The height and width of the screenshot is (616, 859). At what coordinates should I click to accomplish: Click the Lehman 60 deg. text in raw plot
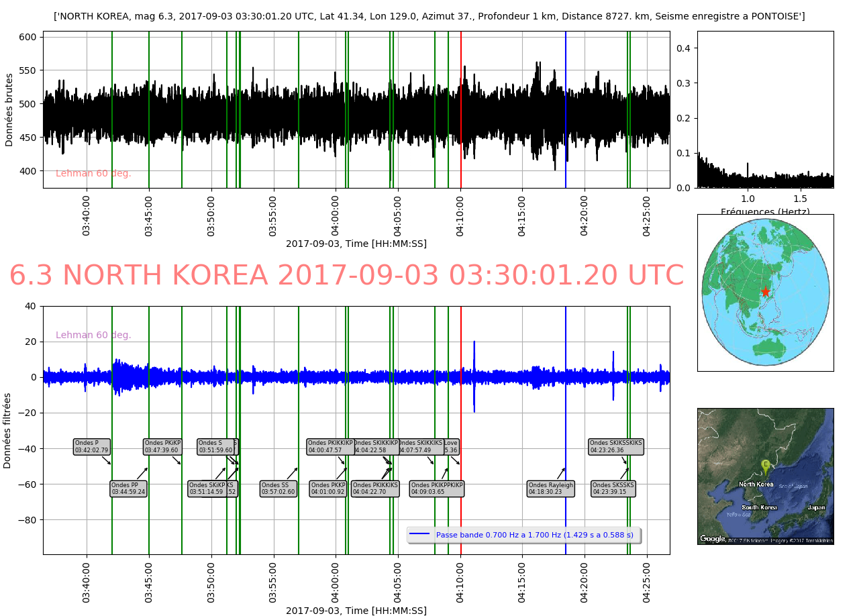tap(93, 173)
